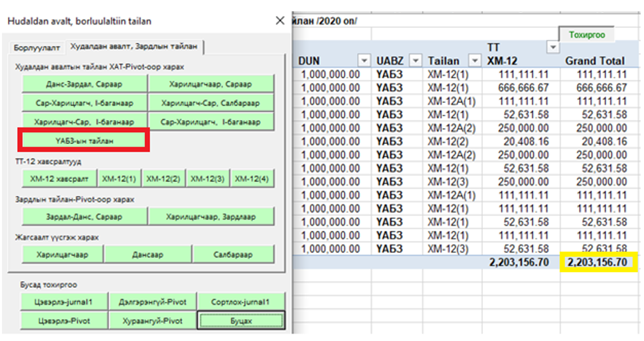The image size is (644, 341).
Task: Click the УАБЗ-ын тайлан button
Action: [84, 141]
